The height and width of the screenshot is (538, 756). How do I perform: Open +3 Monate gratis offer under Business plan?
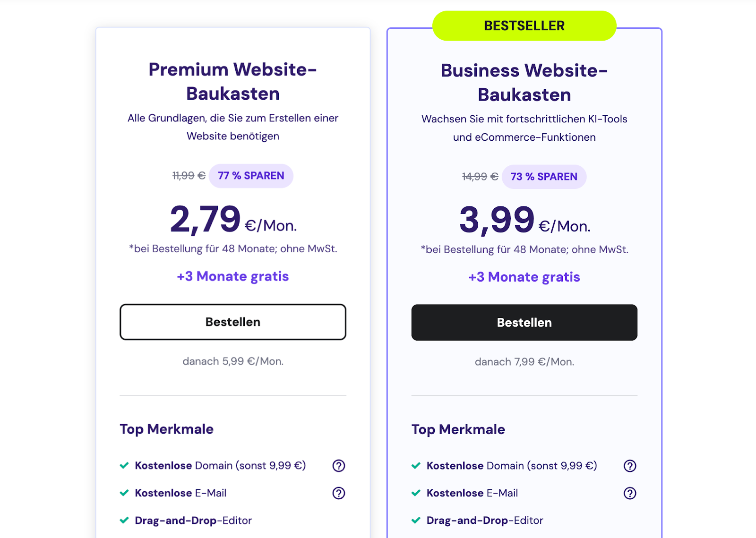point(524,277)
